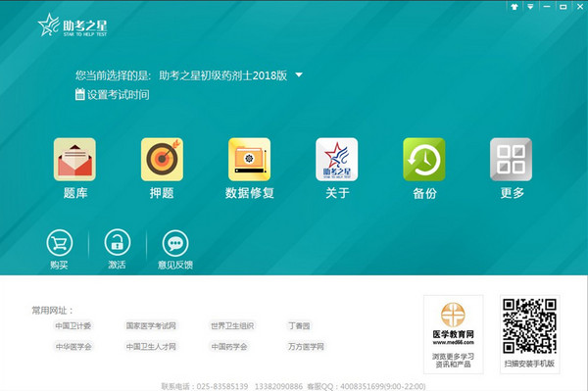Close the 助考之星 window
This screenshot has height=391, width=588.
(580, 7)
